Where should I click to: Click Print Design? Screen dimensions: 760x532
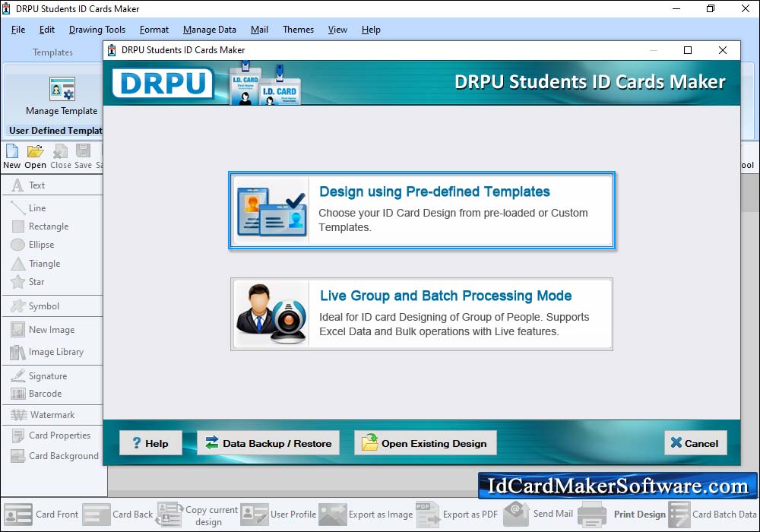click(x=622, y=514)
